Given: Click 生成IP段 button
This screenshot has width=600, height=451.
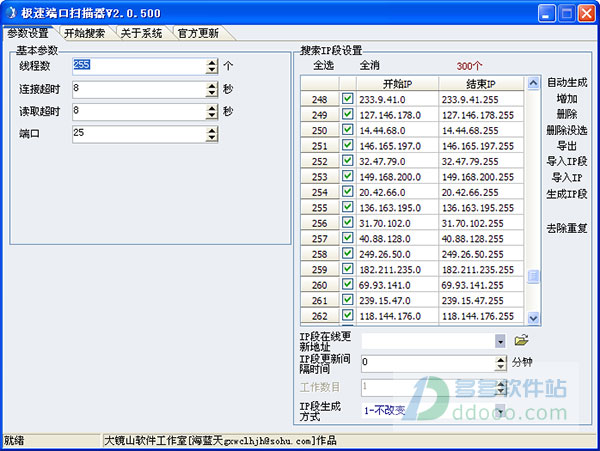Looking at the screenshot, I should pyautogui.click(x=567, y=194).
